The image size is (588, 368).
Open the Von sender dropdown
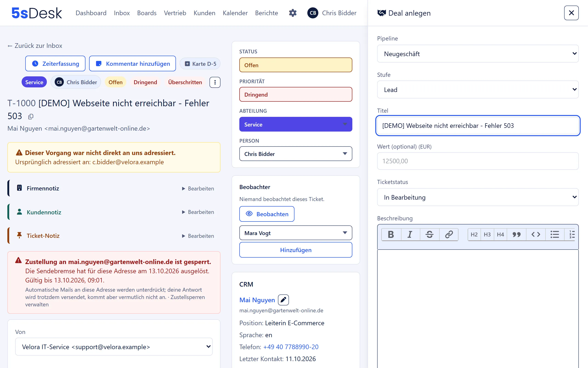(x=114, y=347)
